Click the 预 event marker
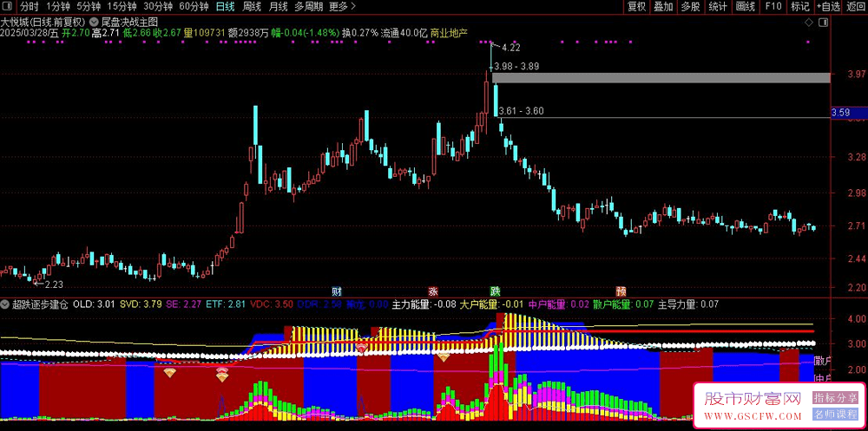This screenshot has width=868, height=431. tap(621, 291)
